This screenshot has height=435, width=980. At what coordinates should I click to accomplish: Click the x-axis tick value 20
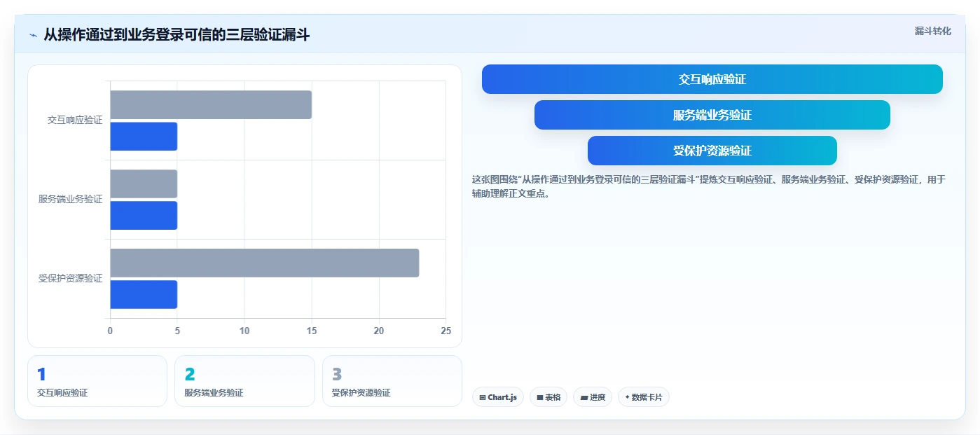tap(379, 331)
